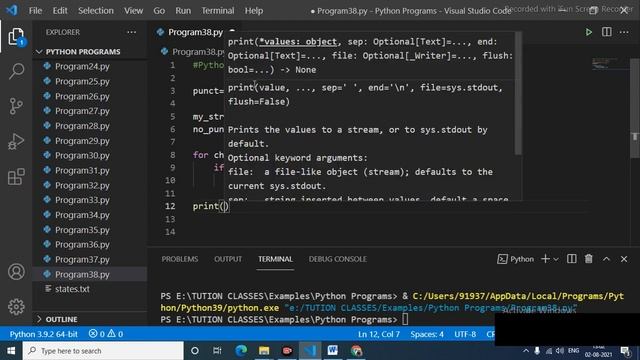Click the Windows search box

pos(103,351)
